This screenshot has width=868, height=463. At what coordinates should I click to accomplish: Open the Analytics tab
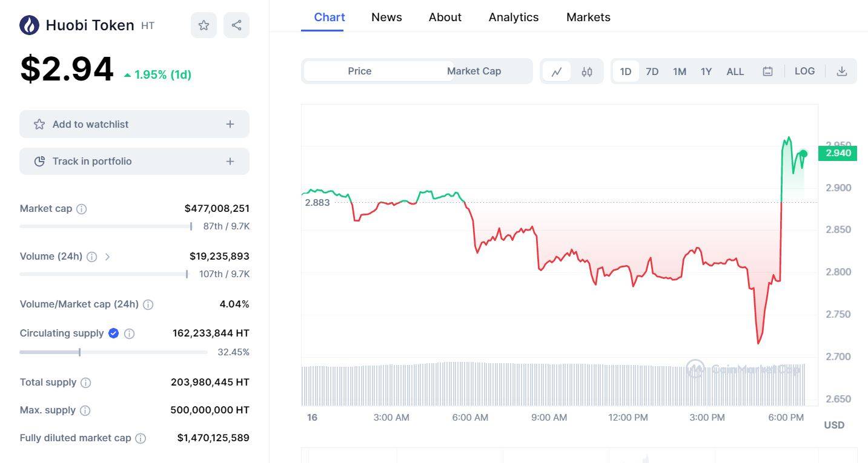pyautogui.click(x=514, y=17)
